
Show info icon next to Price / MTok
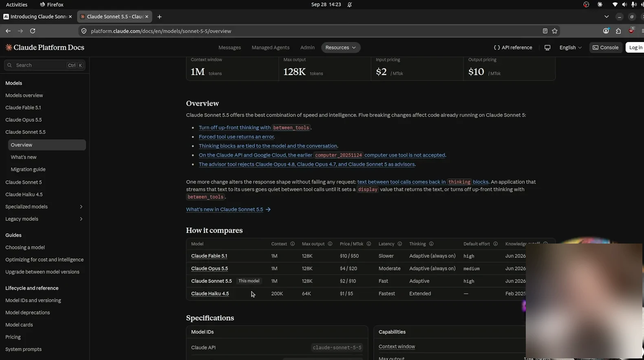point(368,244)
